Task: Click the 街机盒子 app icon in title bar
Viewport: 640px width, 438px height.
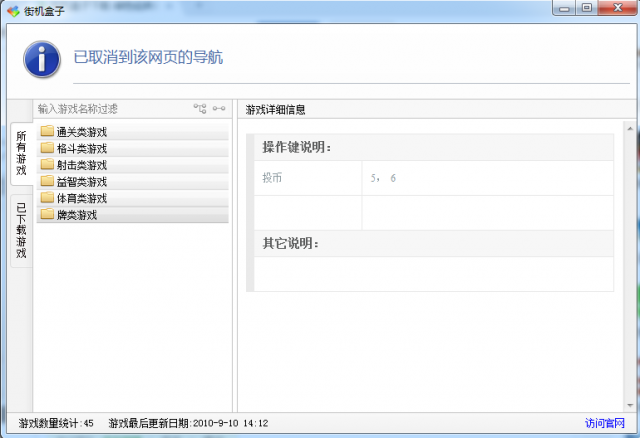Action: point(13,11)
